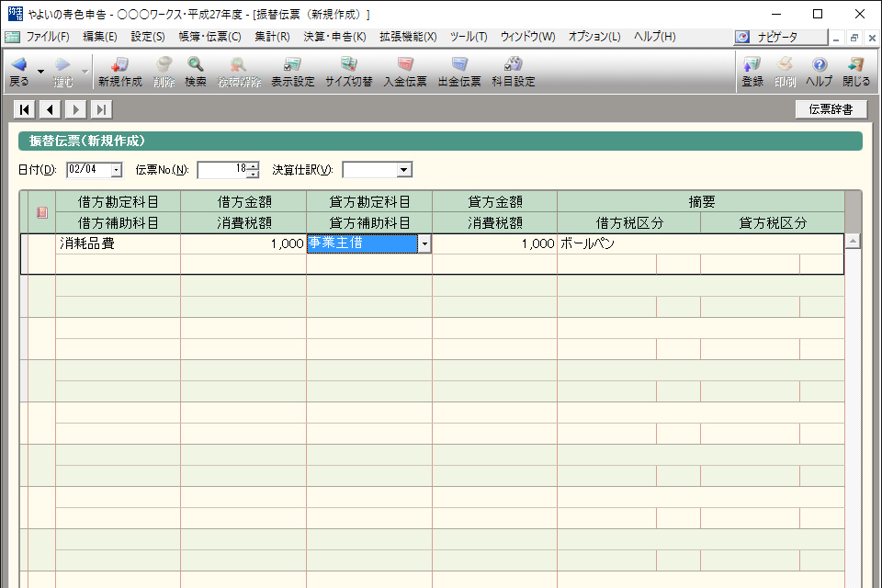Open the 集計(R) menu
The height and width of the screenshot is (588, 882).
click(x=272, y=37)
